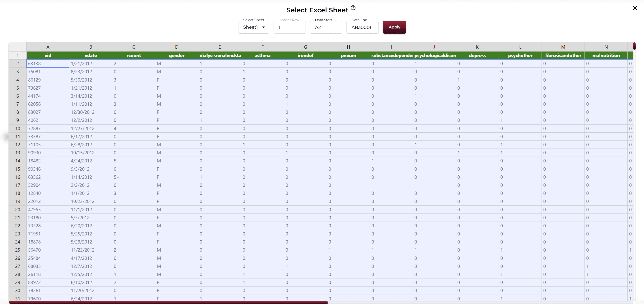This screenshot has width=644, height=304.
Task: Select row number 10 header
Action: 17,128
